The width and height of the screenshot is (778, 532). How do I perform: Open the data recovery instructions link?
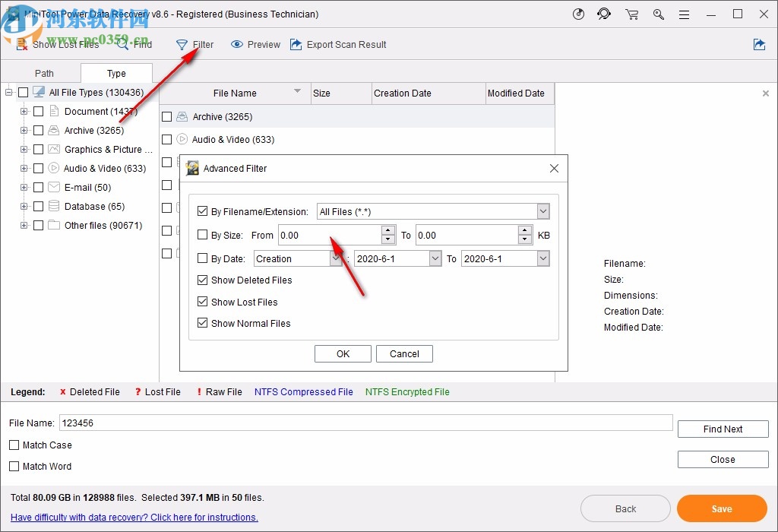coord(134,518)
